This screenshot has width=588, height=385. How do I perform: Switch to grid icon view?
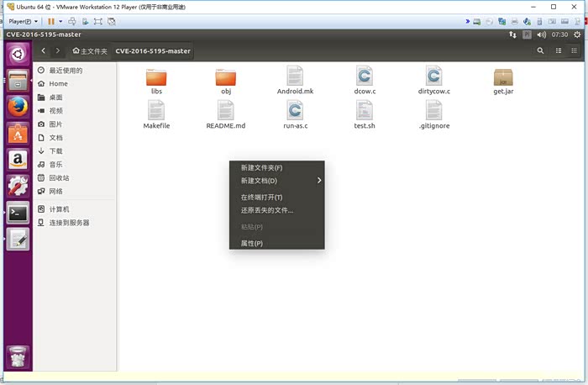pos(574,50)
